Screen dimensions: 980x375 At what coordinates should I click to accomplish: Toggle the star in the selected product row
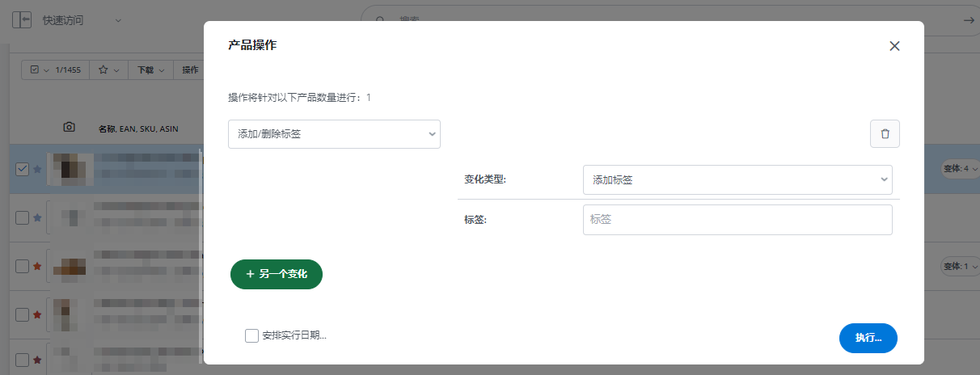tap(37, 169)
